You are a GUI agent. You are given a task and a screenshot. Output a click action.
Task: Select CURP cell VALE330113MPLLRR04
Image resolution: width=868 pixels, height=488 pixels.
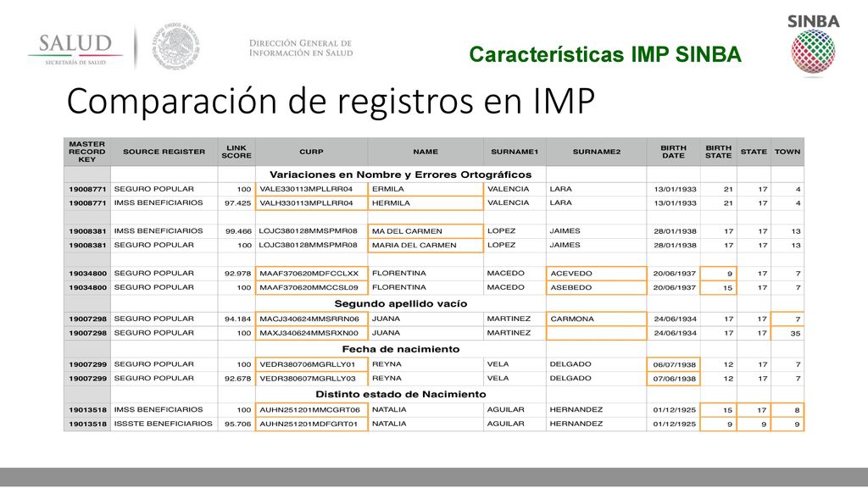312,189
